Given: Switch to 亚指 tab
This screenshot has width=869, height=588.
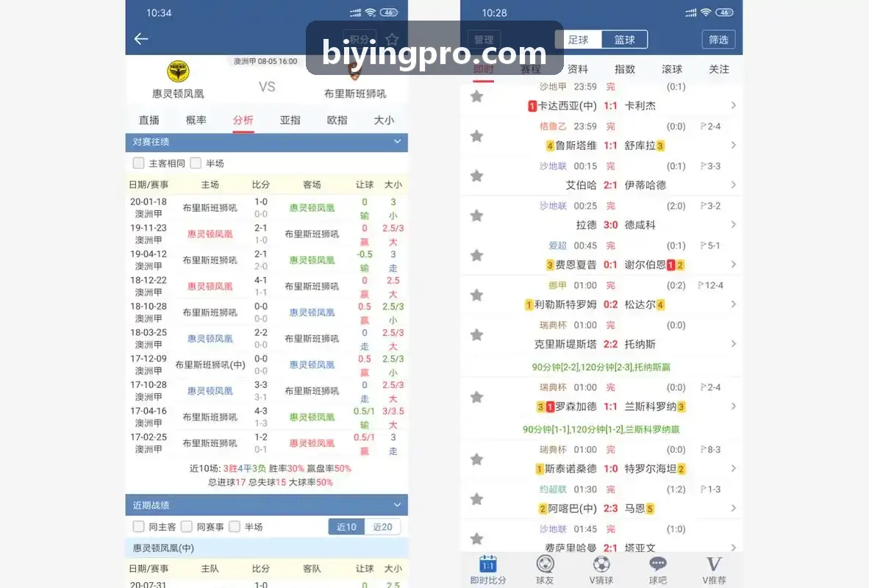Looking at the screenshot, I should [x=290, y=121].
